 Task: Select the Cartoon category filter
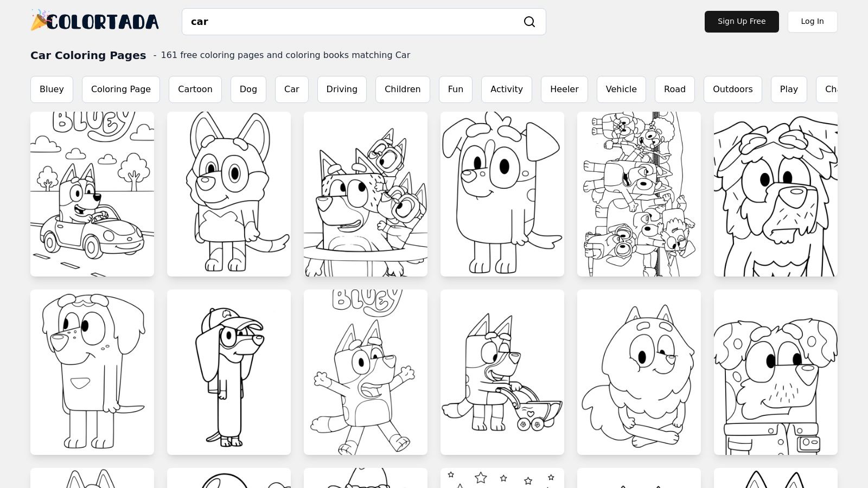(x=195, y=89)
